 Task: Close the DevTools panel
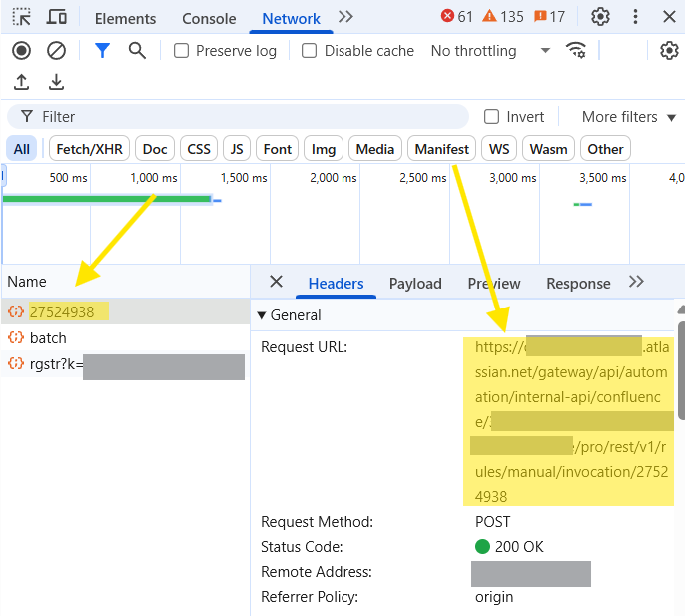pyautogui.click(x=669, y=17)
